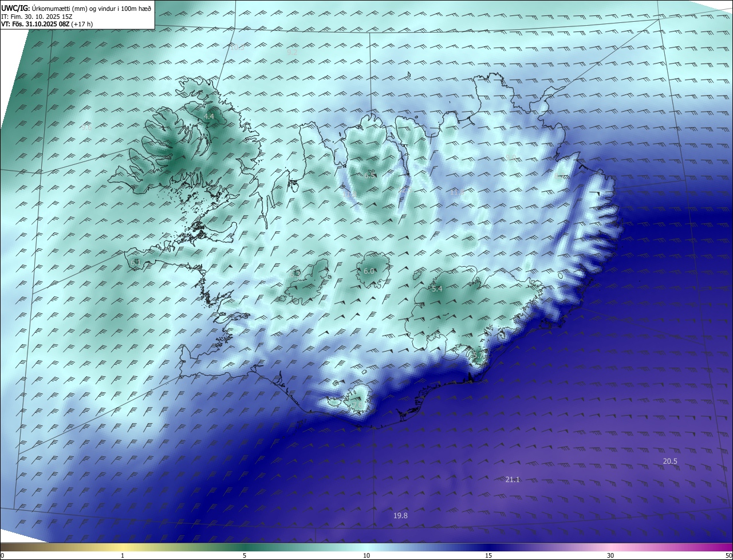Click the 1 tick label on the color scale

click(x=123, y=555)
